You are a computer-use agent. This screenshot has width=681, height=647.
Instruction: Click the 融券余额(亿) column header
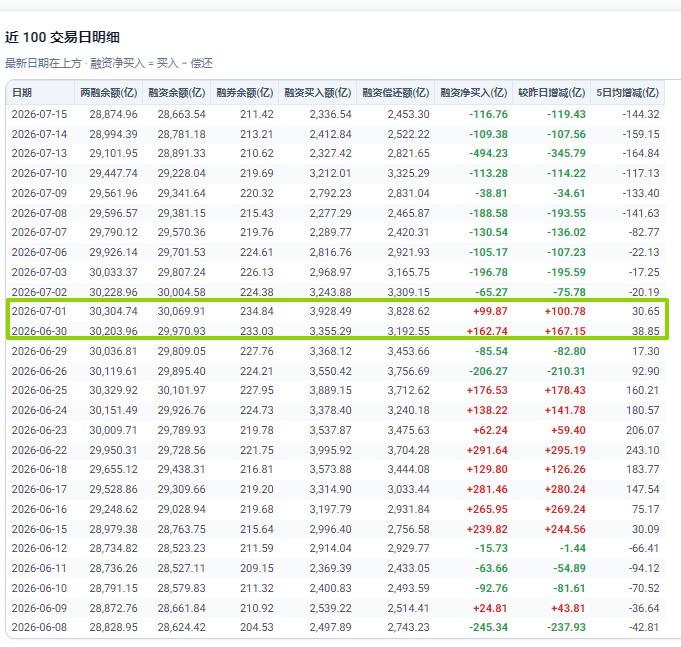tap(245, 92)
